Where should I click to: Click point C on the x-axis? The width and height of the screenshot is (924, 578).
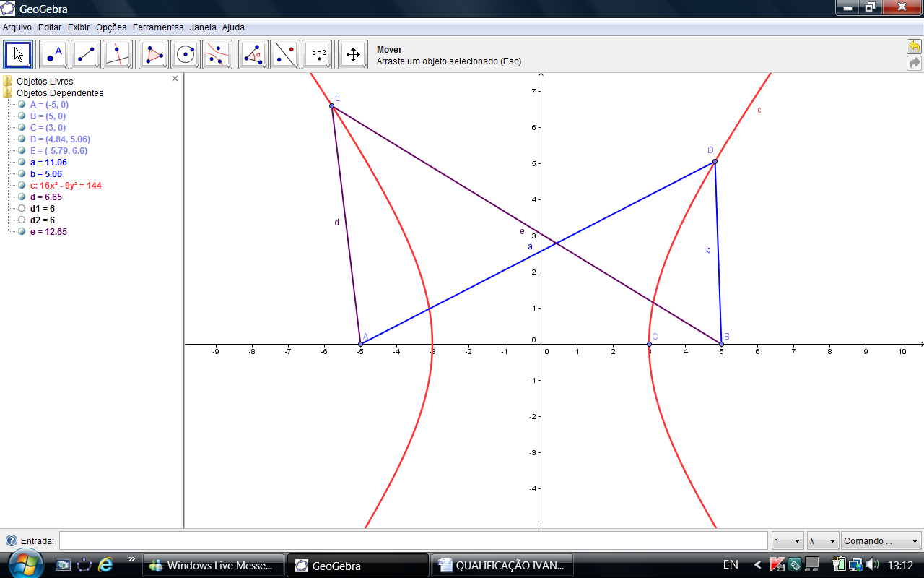[x=649, y=344]
